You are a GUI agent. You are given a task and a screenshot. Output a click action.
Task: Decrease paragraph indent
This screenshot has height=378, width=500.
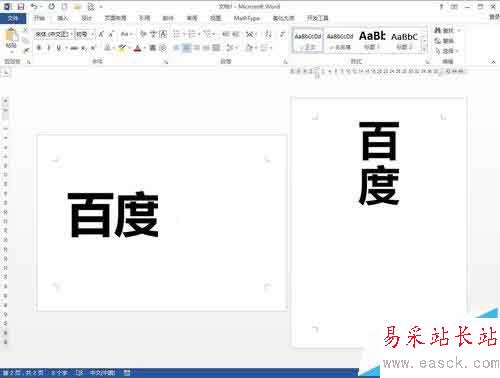226,34
